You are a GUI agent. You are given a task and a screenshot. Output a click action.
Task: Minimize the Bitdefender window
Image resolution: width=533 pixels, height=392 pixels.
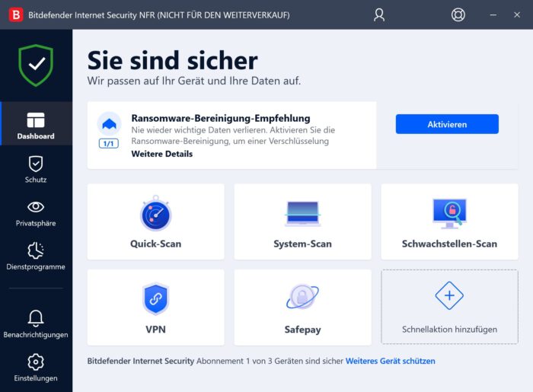tap(493, 15)
